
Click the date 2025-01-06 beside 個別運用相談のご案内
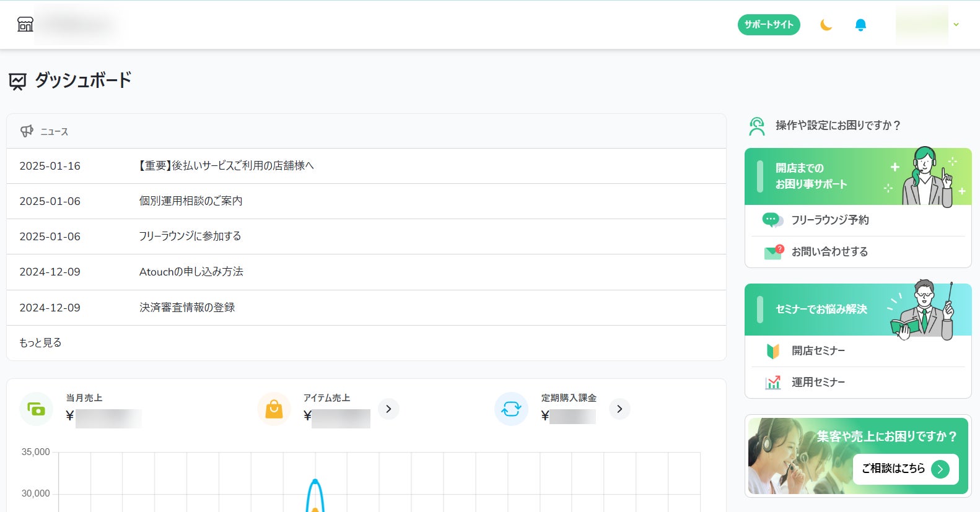(50, 201)
